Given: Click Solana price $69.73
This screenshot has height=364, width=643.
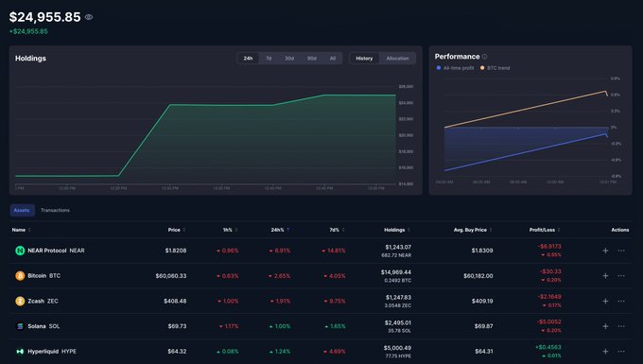Looking at the screenshot, I should pos(177,326).
